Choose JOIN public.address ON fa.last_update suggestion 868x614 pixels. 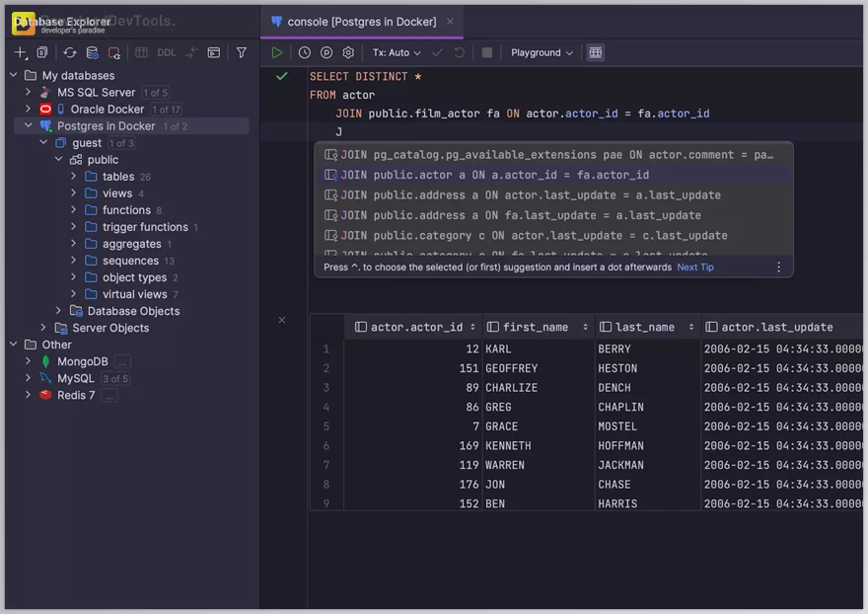click(x=553, y=215)
